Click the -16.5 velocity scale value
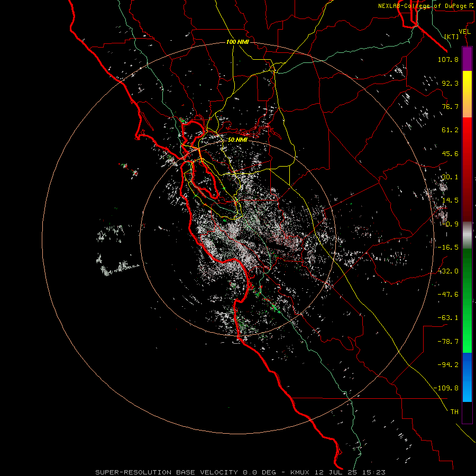Image resolution: width=476 pixels, height=476 pixels. coord(448,248)
